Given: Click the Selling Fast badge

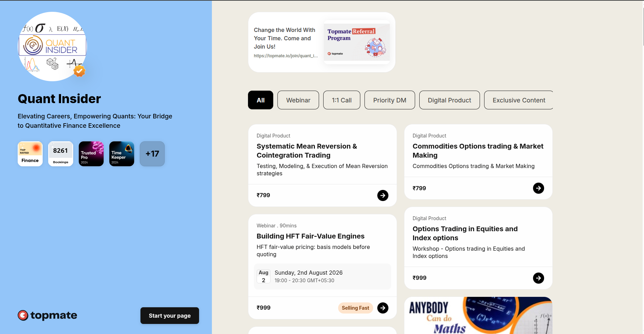Looking at the screenshot, I should point(355,308).
